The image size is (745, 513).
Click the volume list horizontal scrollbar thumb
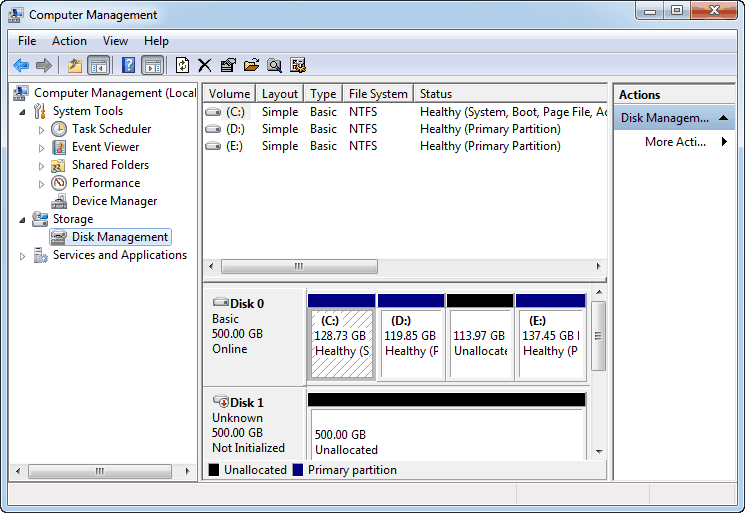coord(299,266)
